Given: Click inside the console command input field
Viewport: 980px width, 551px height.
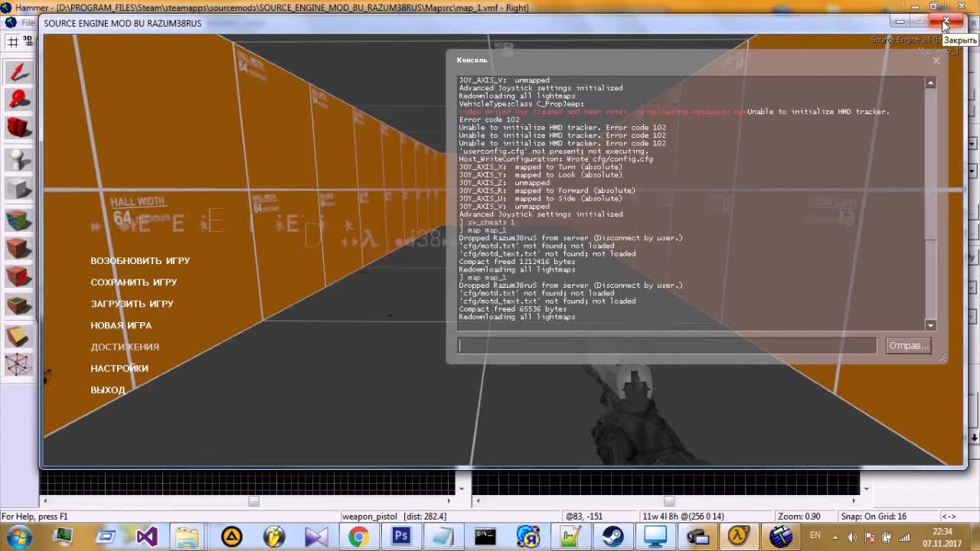Looking at the screenshot, I should [666, 345].
